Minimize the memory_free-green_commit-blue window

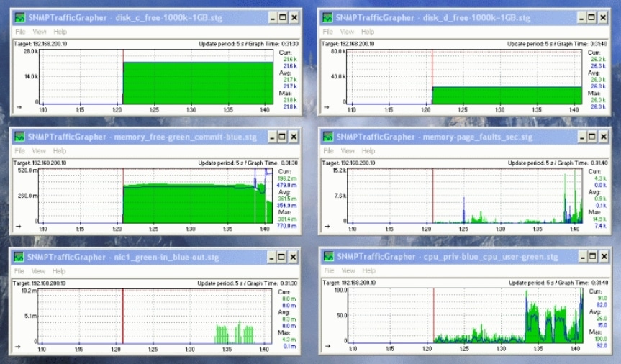click(272, 137)
